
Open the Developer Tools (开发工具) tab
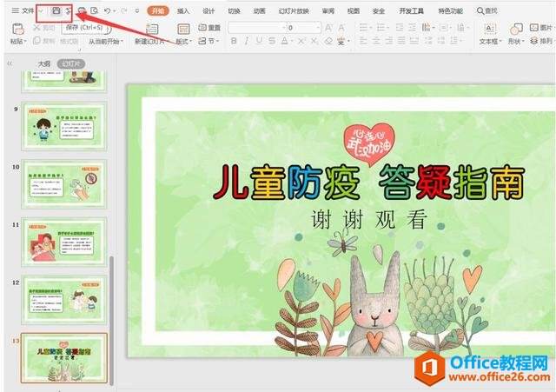click(411, 11)
